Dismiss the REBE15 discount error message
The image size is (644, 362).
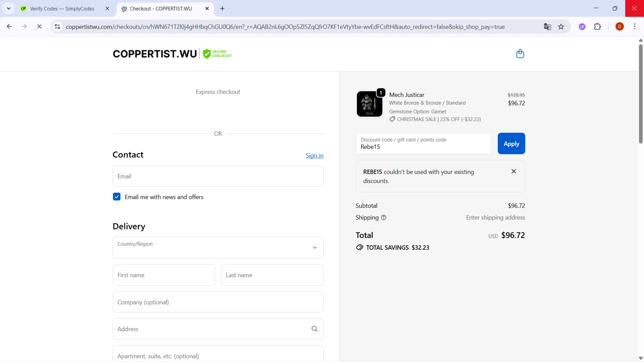pyautogui.click(x=513, y=171)
